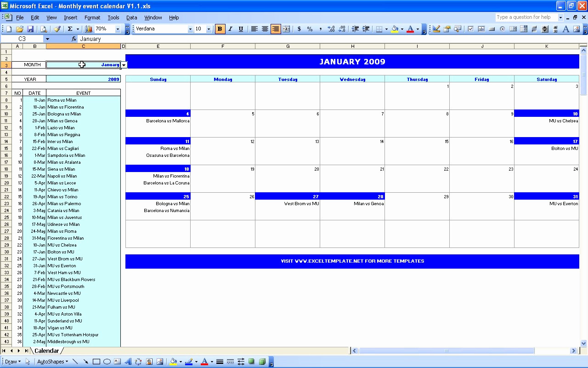Open the Edit menu

[x=35, y=17]
